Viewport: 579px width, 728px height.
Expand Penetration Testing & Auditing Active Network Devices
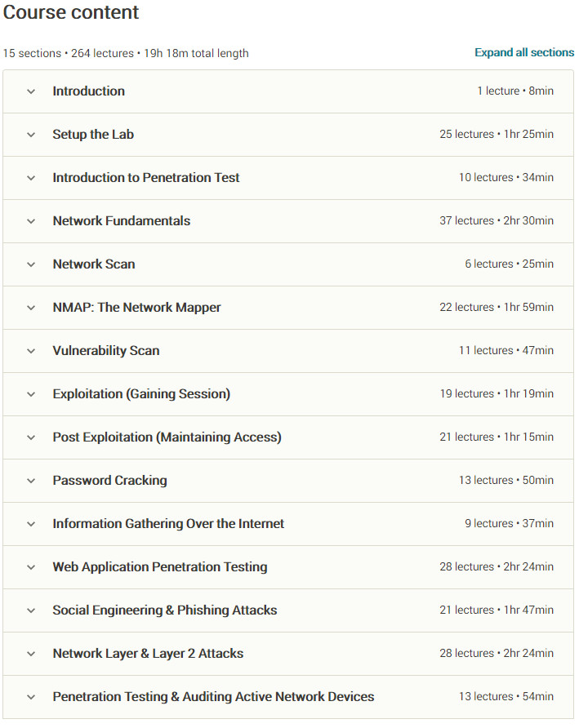[288, 696]
